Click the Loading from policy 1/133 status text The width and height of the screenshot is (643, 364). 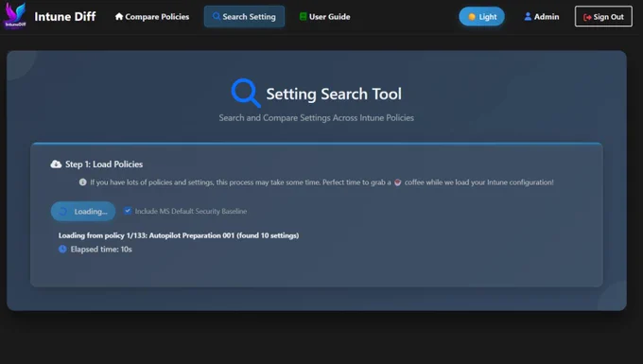(179, 235)
